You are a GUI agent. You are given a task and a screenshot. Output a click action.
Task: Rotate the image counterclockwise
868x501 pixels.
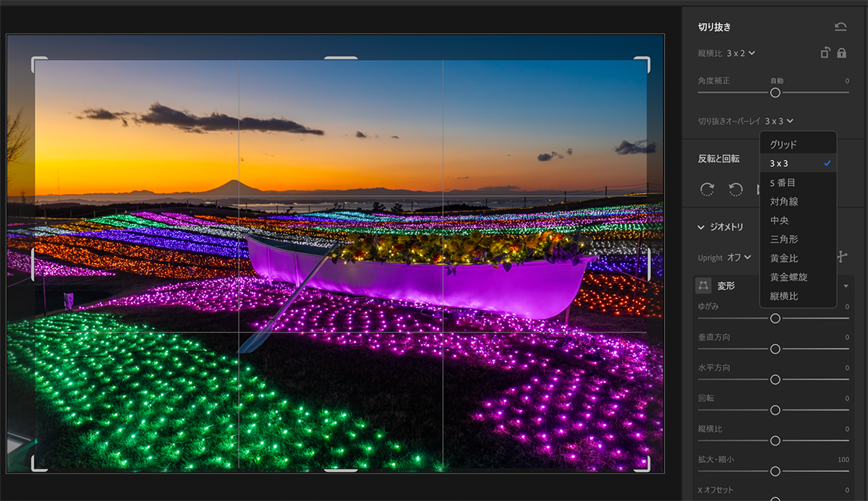click(x=736, y=189)
